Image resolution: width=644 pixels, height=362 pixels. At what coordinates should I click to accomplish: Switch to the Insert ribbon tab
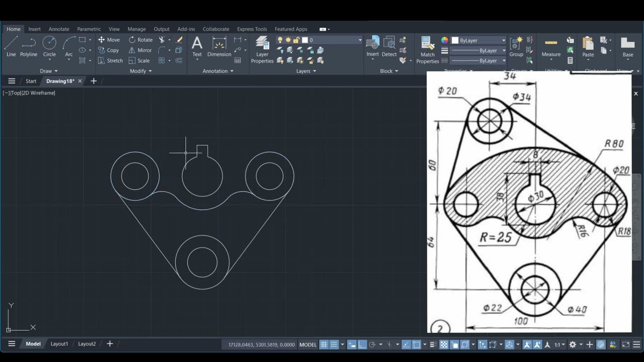pyautogui.click(x=34, y=29)
